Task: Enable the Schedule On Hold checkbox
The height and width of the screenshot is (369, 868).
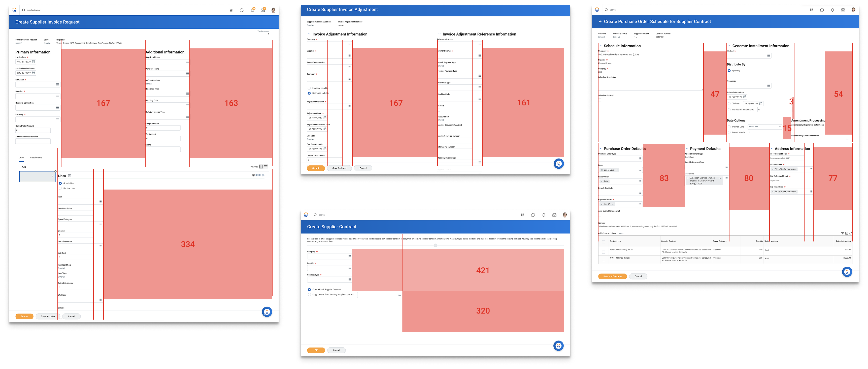Action: (600, 100)
